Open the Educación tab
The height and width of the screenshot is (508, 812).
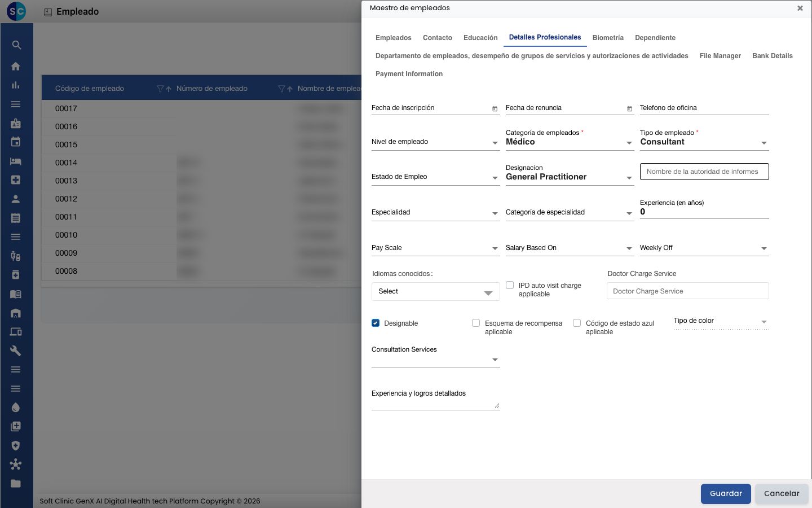point(480,38)
